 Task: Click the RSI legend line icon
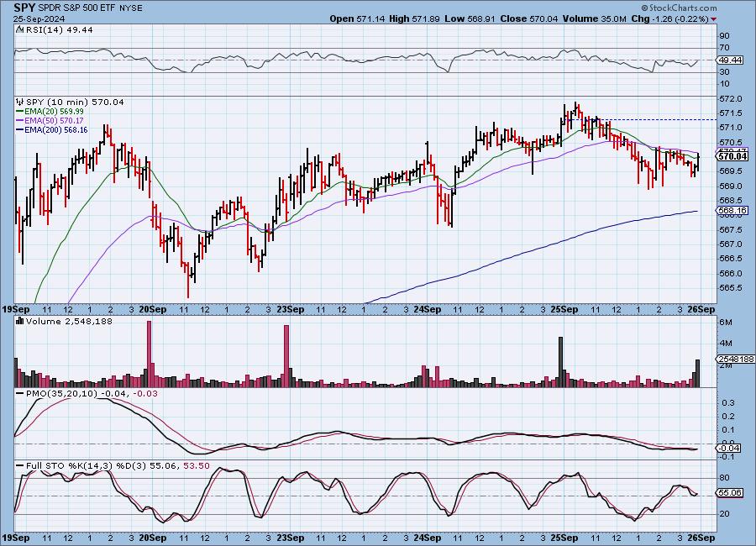(x=20, y=29)
